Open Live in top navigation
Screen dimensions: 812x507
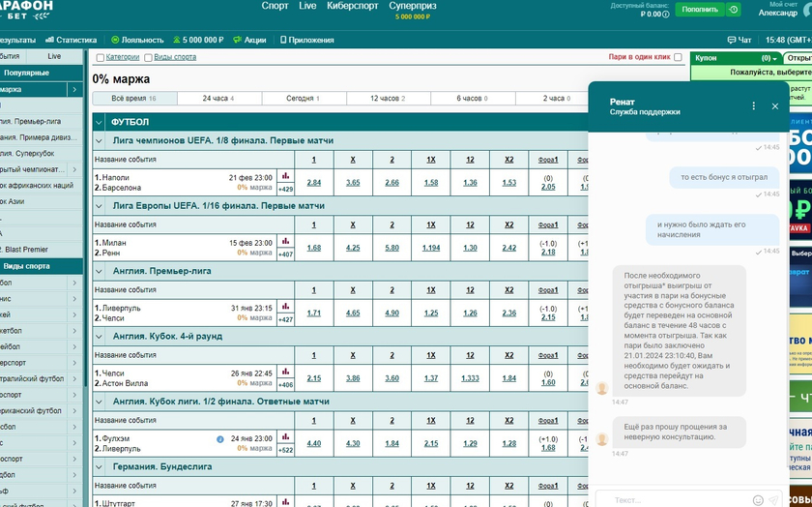point(307,6)
